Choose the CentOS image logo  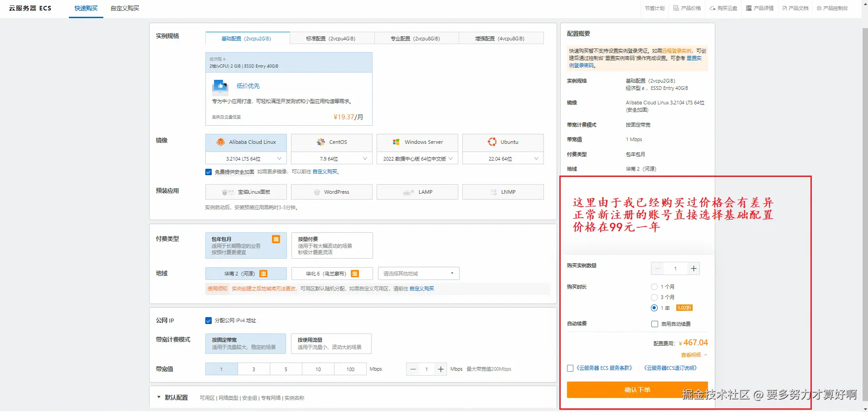(x=321, y=142)
